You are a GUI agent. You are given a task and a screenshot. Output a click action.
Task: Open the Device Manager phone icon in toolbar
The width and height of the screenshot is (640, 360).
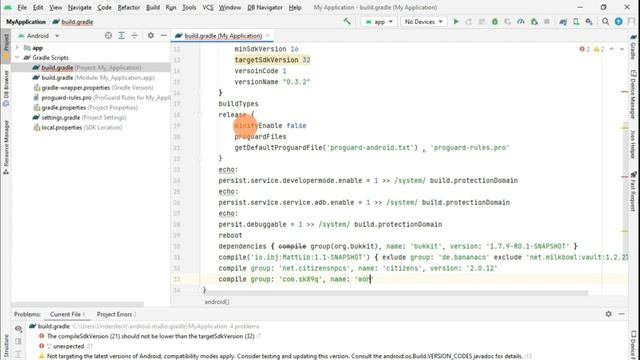click(x=576, y=22)
